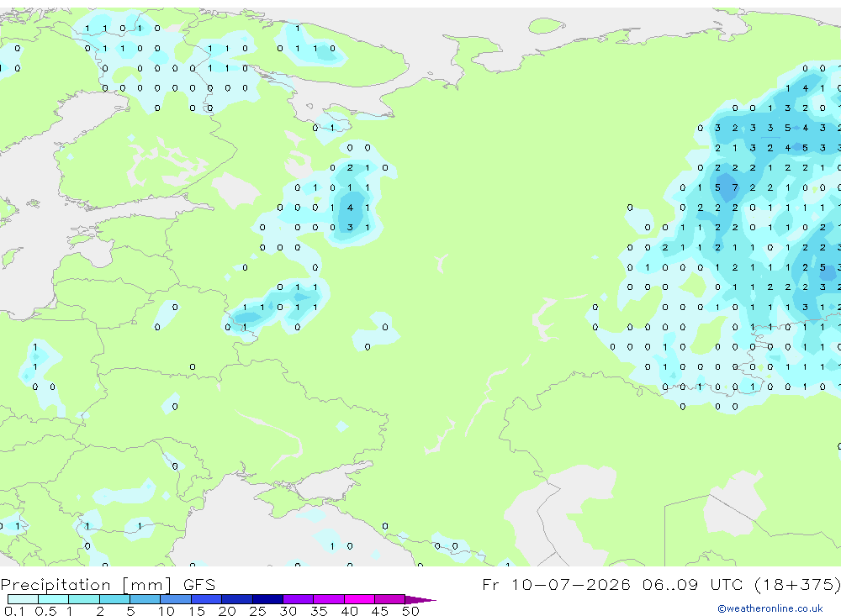Click the map precipitation value '7'

point(735,187)
